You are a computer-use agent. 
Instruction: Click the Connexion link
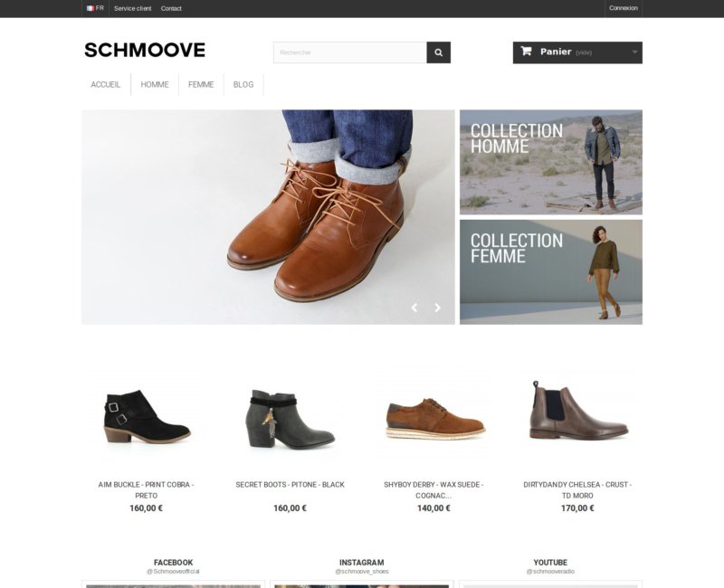tap(624, 8)
